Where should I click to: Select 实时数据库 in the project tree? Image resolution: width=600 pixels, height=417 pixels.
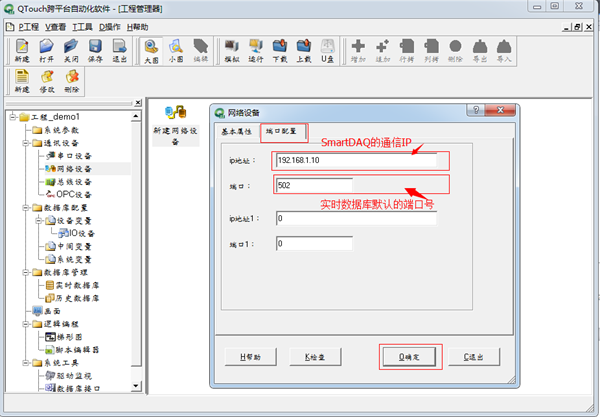click(x=71, y=286)
